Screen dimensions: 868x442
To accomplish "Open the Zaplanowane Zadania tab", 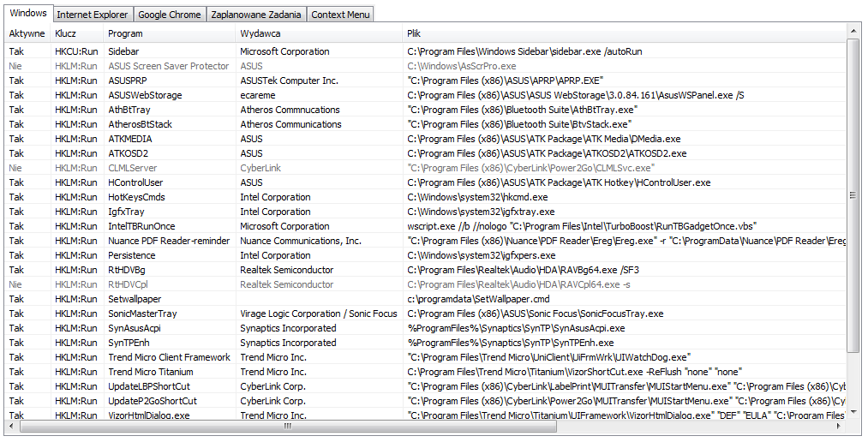I will click(x=256, y=15).
